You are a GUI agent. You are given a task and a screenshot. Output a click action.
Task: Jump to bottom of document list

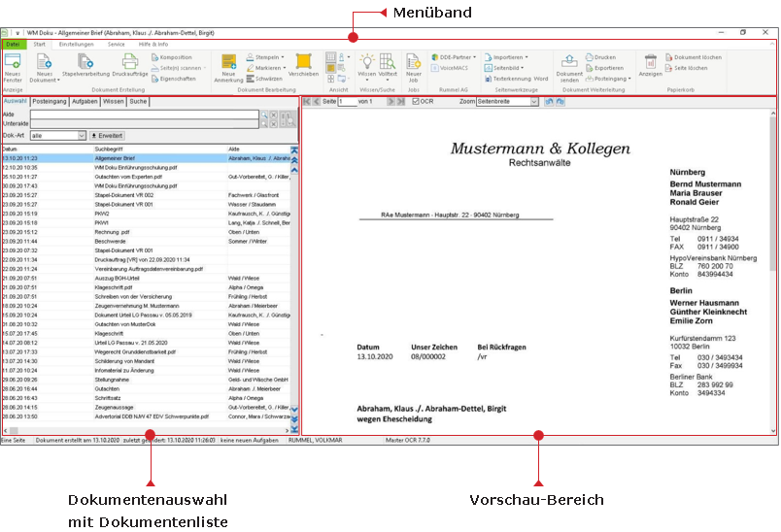294,429
